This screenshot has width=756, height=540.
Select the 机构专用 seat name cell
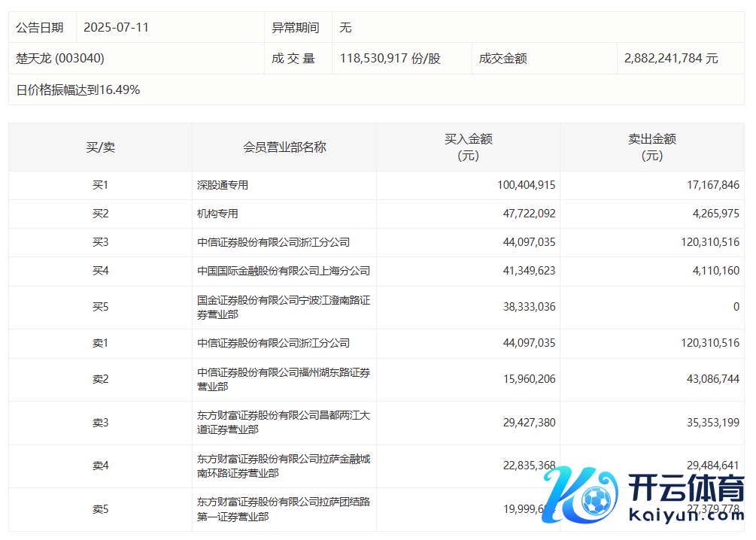pos(217,214)
